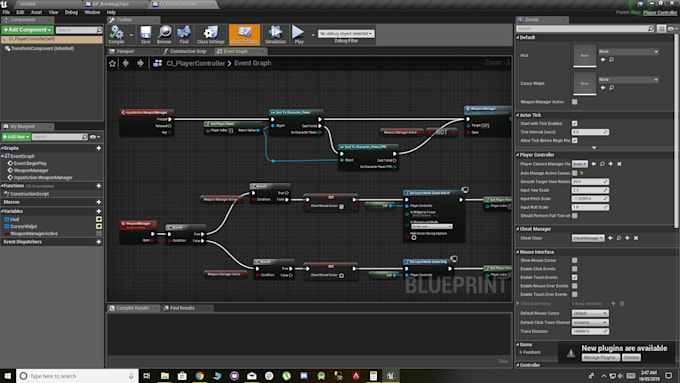This screenshot has width=680, height=383.
Task: Click the Browse icon in the toolbar
Action: [164, 34]
